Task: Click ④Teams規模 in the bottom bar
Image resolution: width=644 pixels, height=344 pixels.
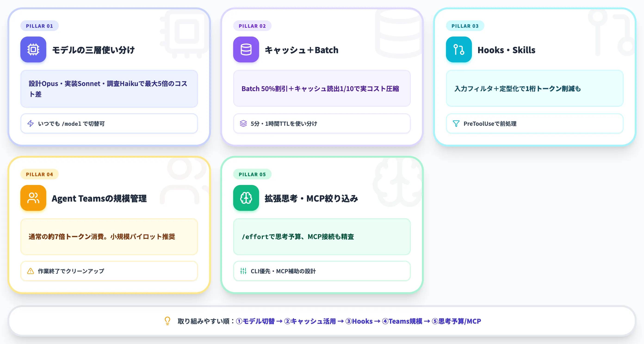Action: coord(402,321)
